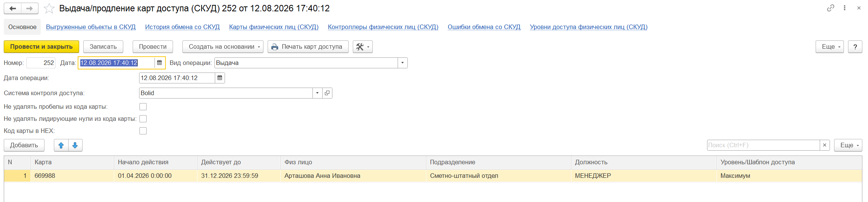Add document to favorites with star
The width and height of the screenshot is (868, 202).
pyautogui.click(x=49, y=8)
